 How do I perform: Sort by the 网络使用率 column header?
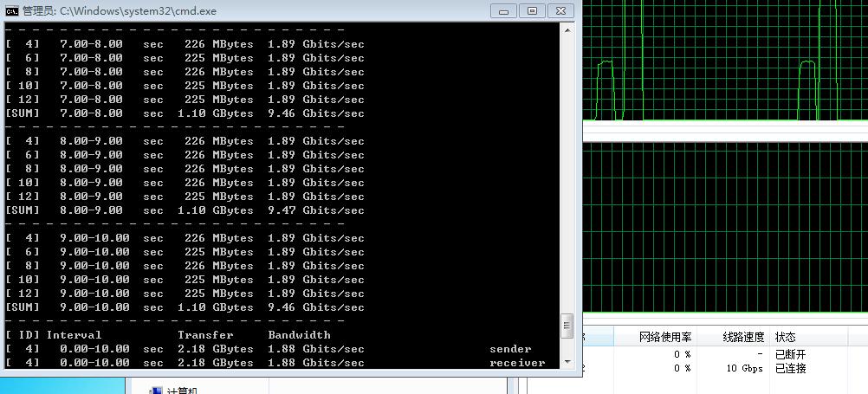click(665, 337)
